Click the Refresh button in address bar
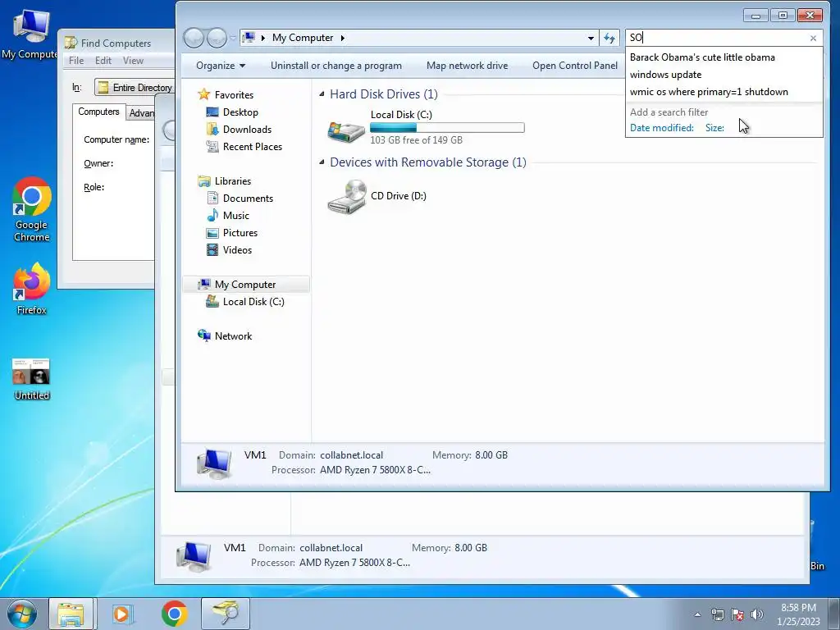 609,38
